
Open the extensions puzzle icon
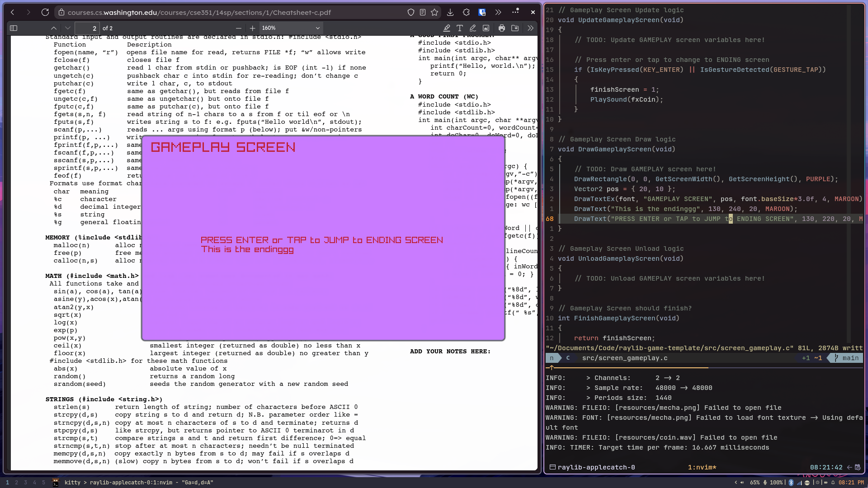point(466,12)
